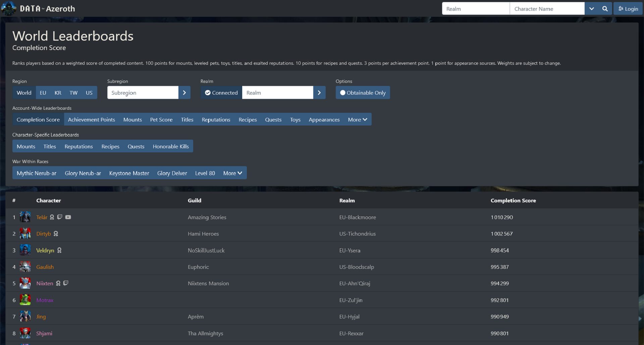This screenshot has width=644, height=345.
Task: Switch to Achievement Points leaderboard tab
Action: click(91, 119)
